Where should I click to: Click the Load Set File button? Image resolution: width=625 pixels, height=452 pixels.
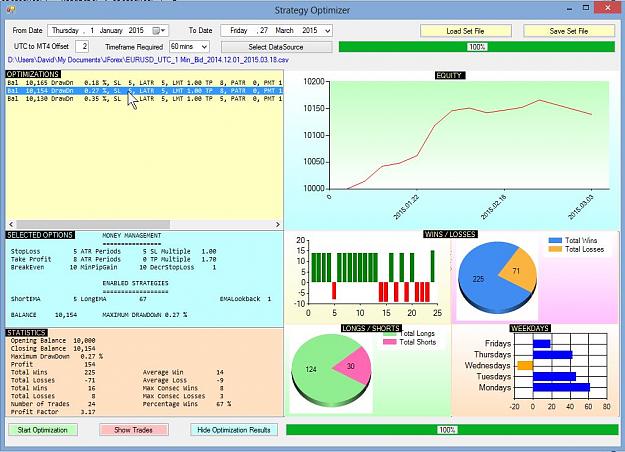[466, 31]
